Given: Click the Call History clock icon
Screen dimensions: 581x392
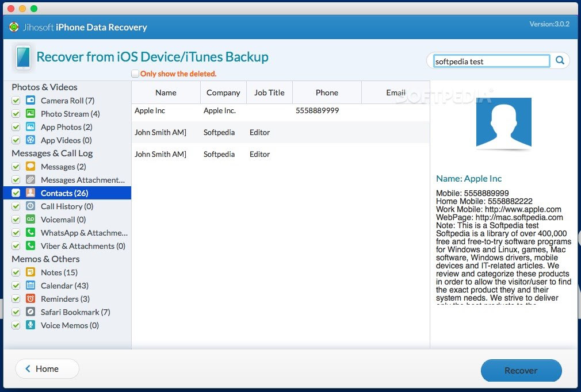Looking at the screenshot, I should click(x=30, y=206).
